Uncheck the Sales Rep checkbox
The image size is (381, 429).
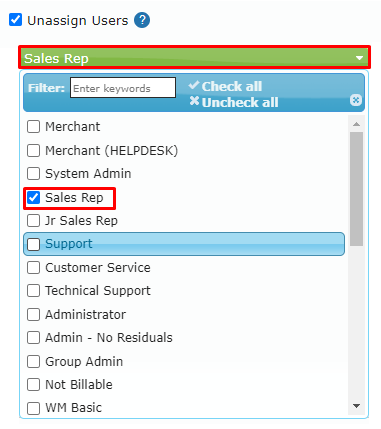[x=33, y=198]
